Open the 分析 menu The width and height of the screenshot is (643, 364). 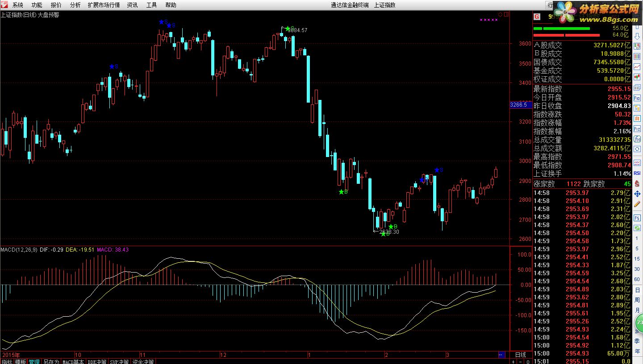click(x=75, y=5)
